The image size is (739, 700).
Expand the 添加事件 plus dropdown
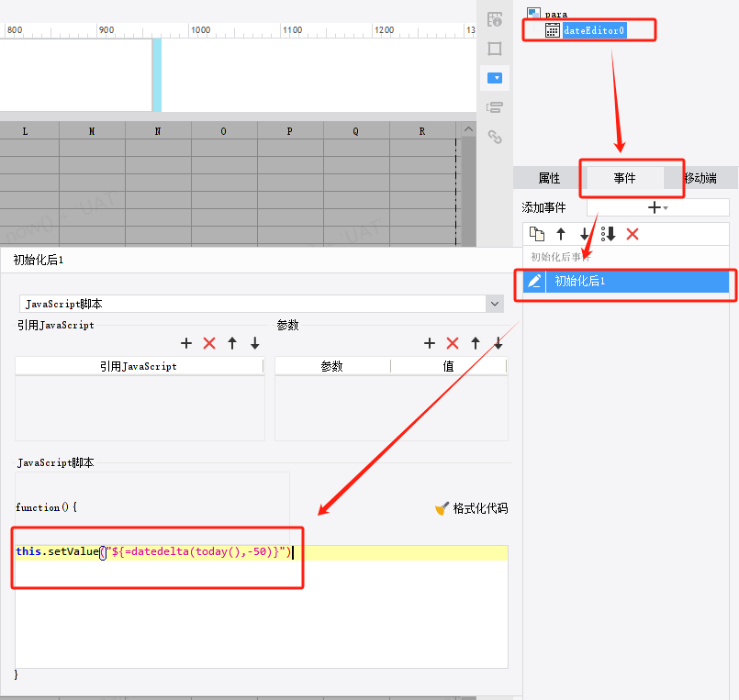click(657, 207)
